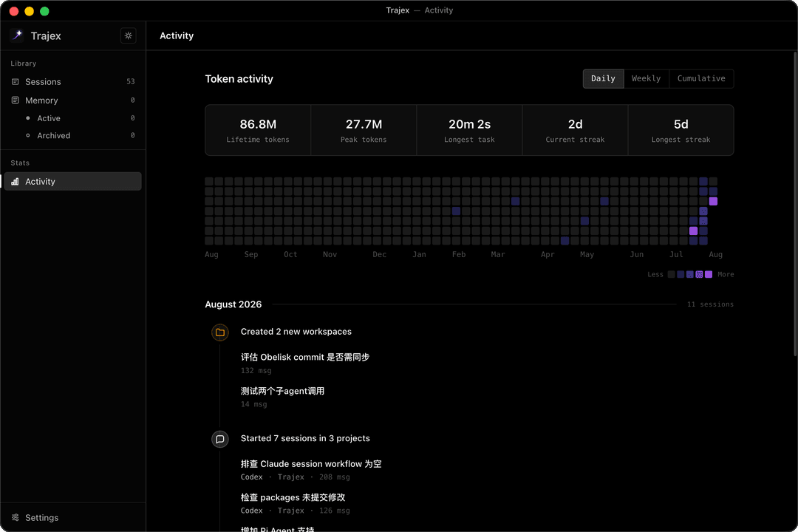
Task: Open Sessions in the Library
Action: click(72, 81)
